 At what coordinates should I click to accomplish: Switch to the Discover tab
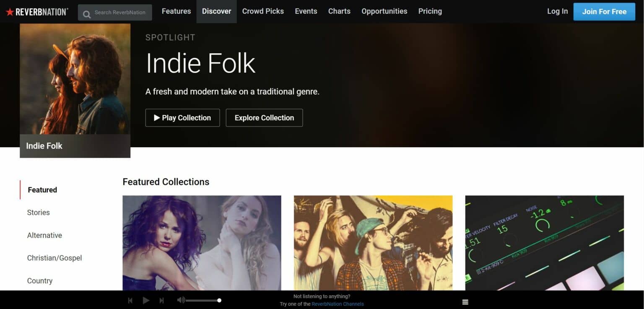click(x=216, y=11)
